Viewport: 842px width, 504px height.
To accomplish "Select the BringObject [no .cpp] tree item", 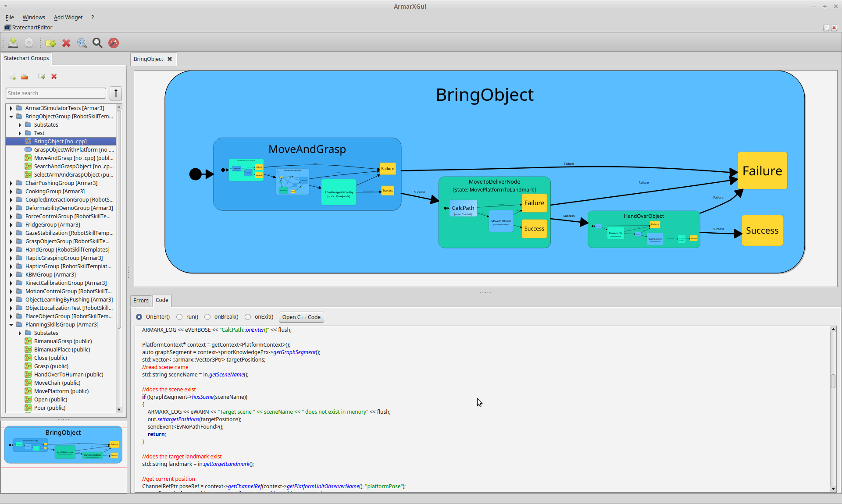I will click(61, 141).
